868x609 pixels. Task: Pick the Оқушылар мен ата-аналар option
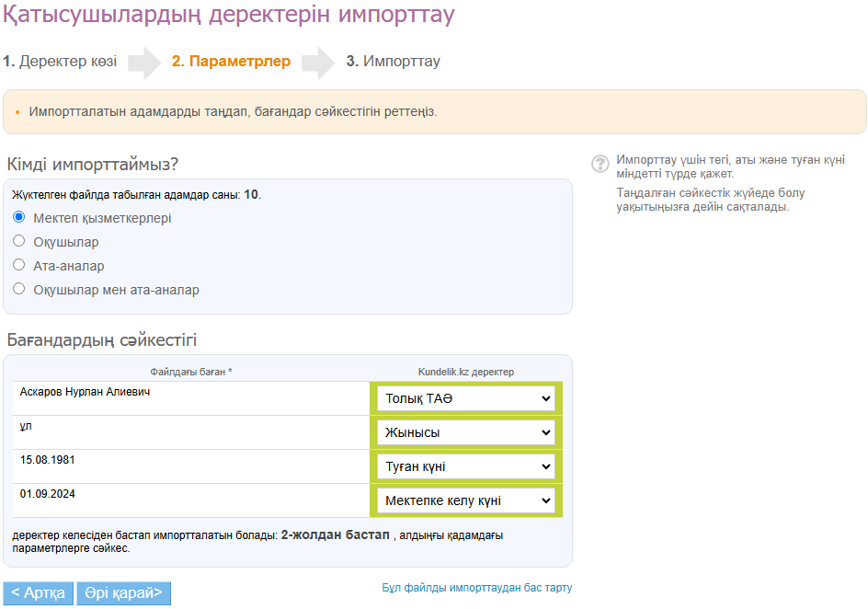(x=18, y=290)
